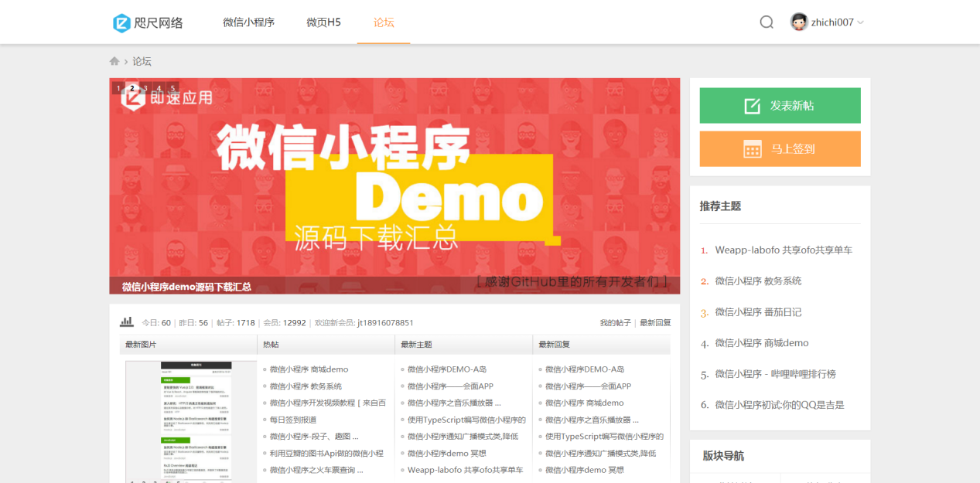Click the zhichi007 user avatar
The height and width of the screenshot is (483, 980).
tap(799, 22)
